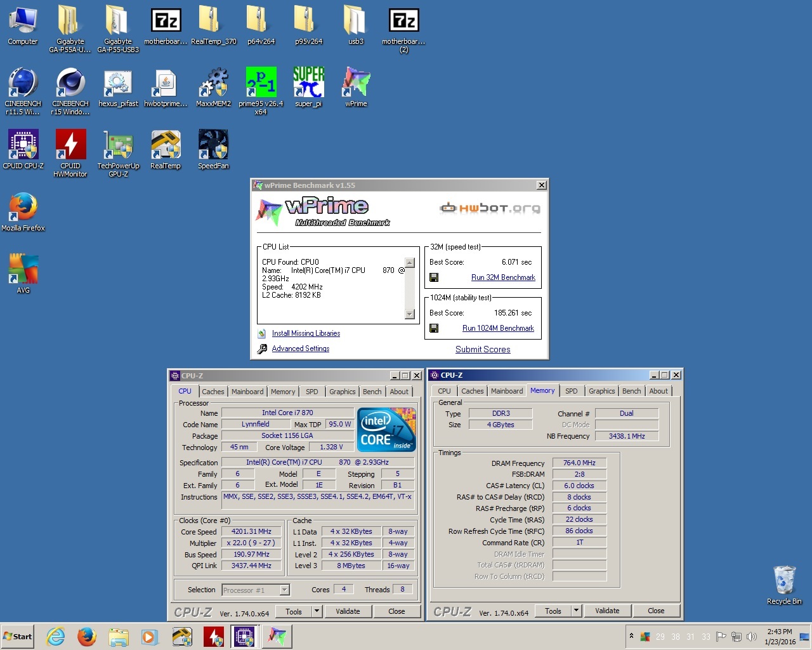Launch CINEBENCH r11.5 shortcut

[x=23, y=91]
